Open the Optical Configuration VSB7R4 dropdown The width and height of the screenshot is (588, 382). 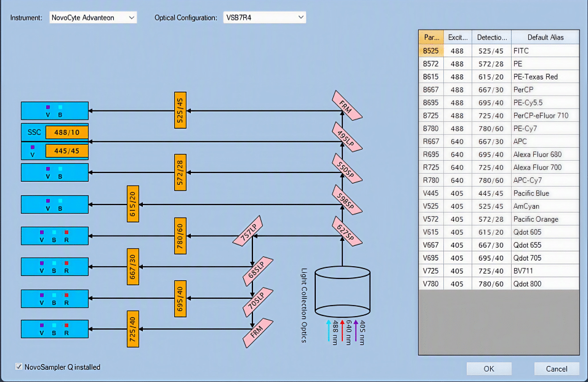click(264, 18)
